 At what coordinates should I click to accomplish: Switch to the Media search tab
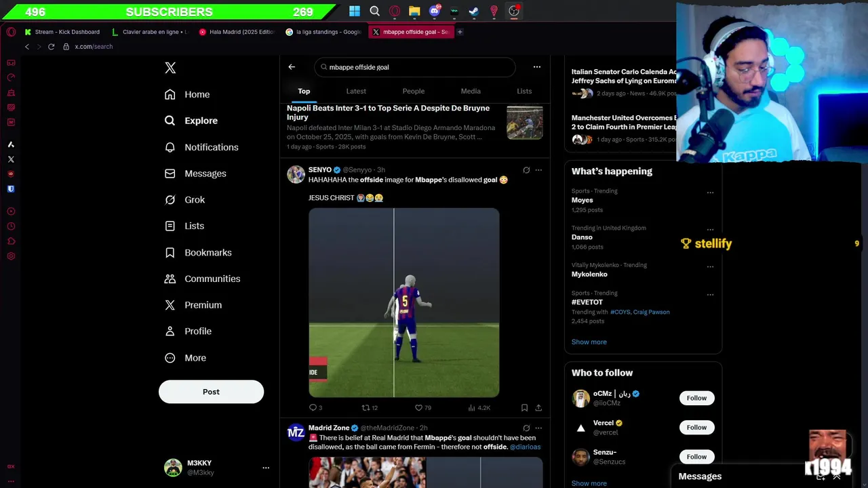pyautogui.click(x=471, y=91)
